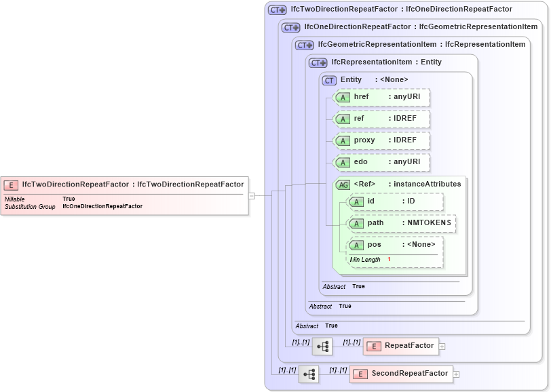Screen dimensions: 551x392
Task: Select the A icon of the proxy attribute
Action: coord(343,140)
